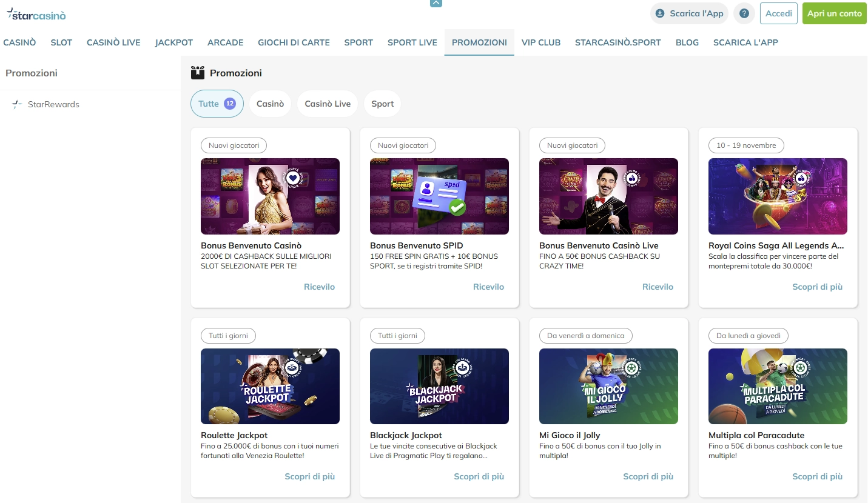The width and height of the screenshot is (868, 503).
Task: Click the gift icon beside the Promozioni heading
Action: point(198,72)
